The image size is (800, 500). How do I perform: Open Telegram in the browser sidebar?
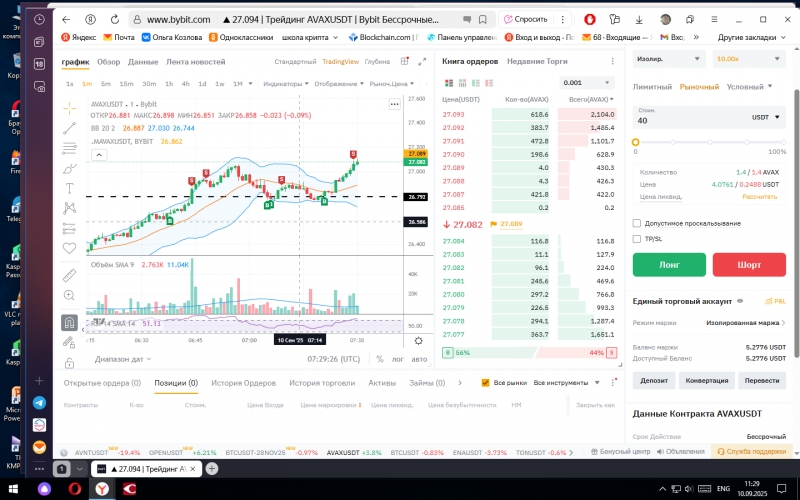(39, 403)
